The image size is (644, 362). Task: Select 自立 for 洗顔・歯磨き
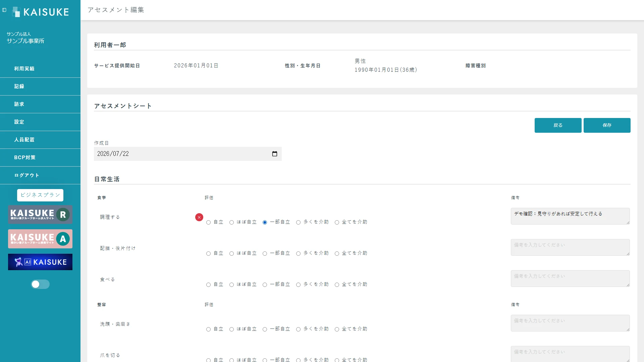[208, 329]
